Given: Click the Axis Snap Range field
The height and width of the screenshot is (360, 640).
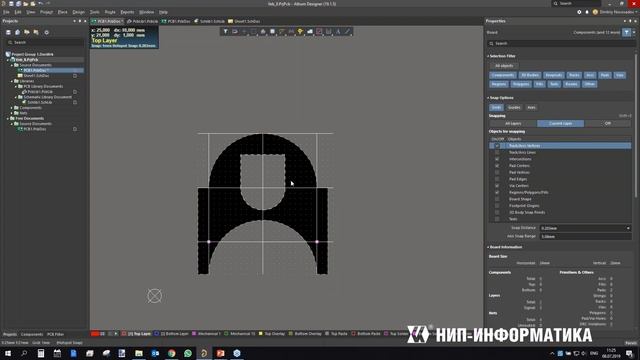Looking at the screenshot, I should pos(585,236).
